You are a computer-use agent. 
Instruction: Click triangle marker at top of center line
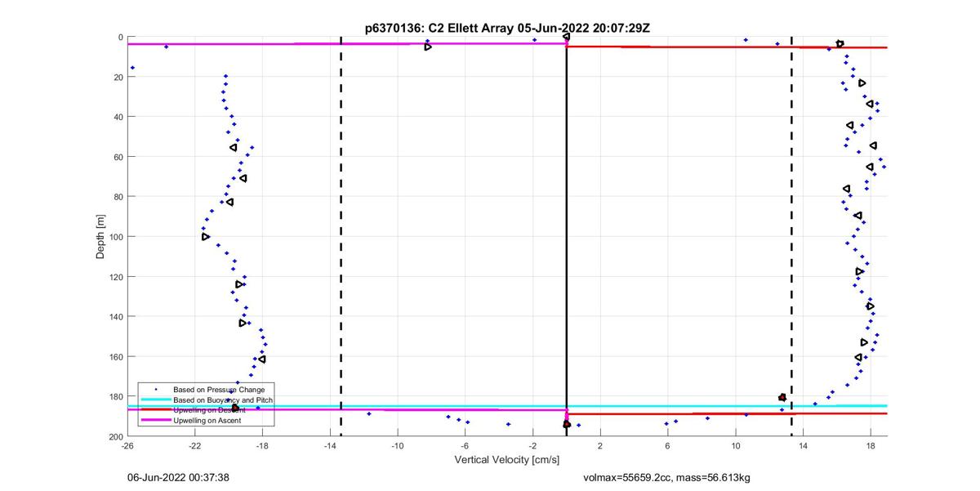[566, 37]
